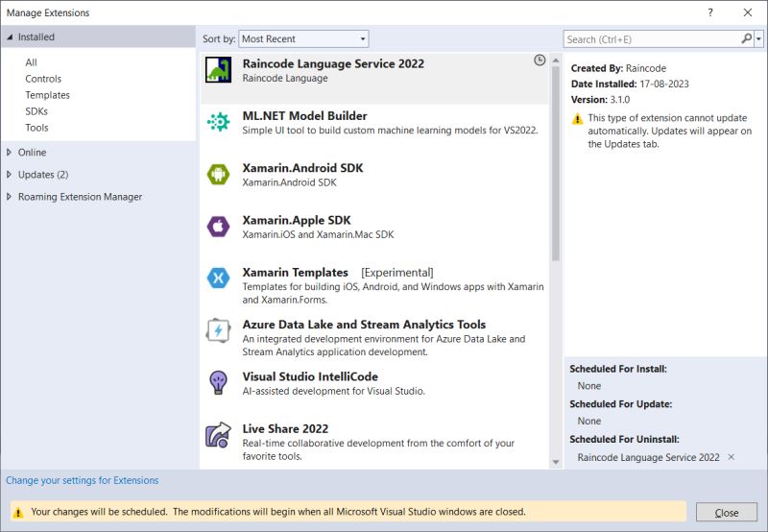
Task: Click the [Experimental] tag text
Action: [397, 273]
